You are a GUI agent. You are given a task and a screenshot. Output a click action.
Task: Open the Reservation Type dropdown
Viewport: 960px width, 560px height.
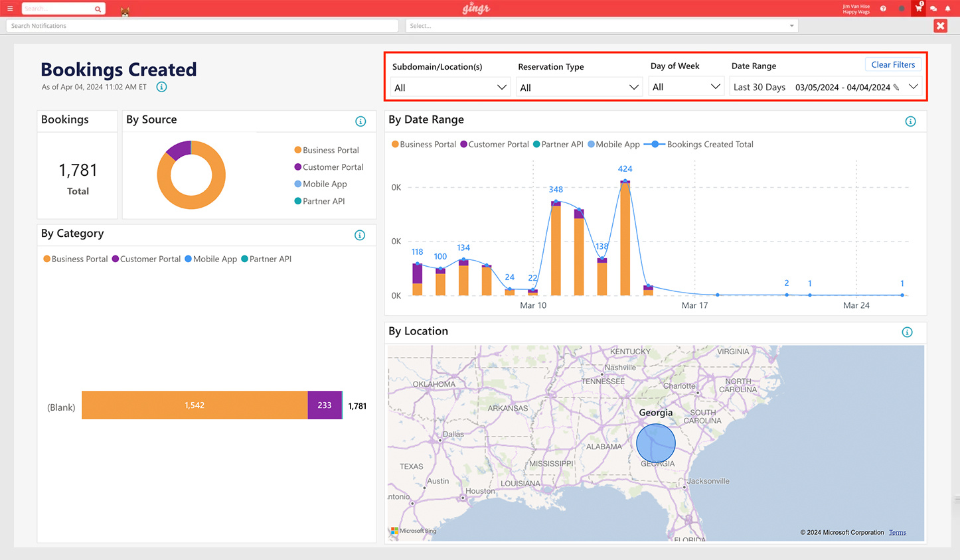[579, 88]
